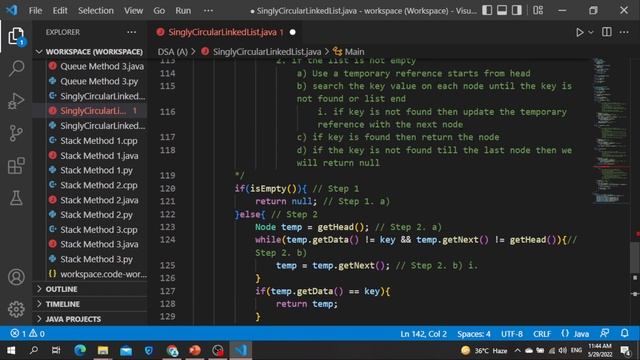
Task: Run the Java file with play button
Action: pos(579,32)
